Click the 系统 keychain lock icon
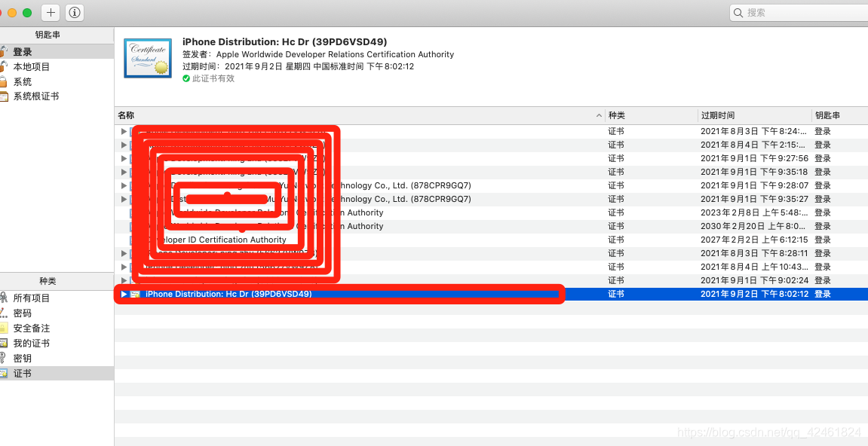The height and width of the screenshot is (446, 868). (3, 82)
